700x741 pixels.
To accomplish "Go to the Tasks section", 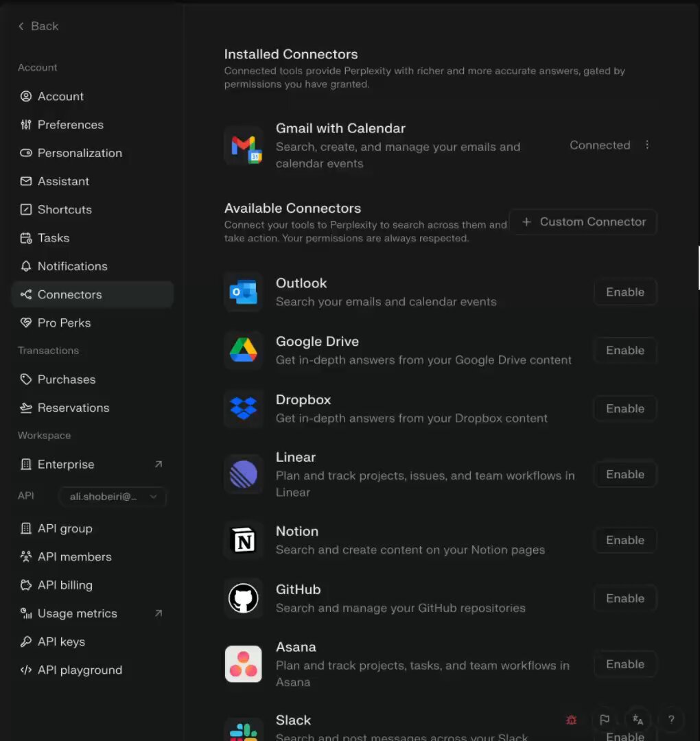I will click(x=93, y=237).
